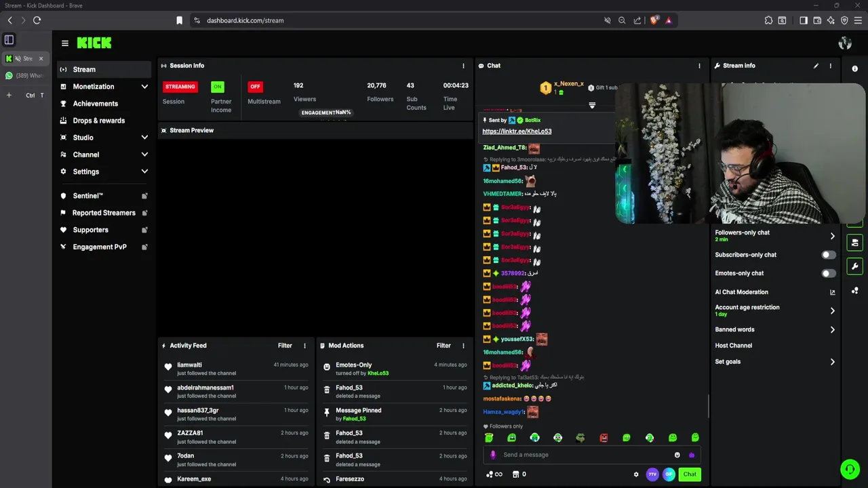The width and height of the screenshot is (868, 488).
Task: Click the 7TV emote button
Action: 652,474
